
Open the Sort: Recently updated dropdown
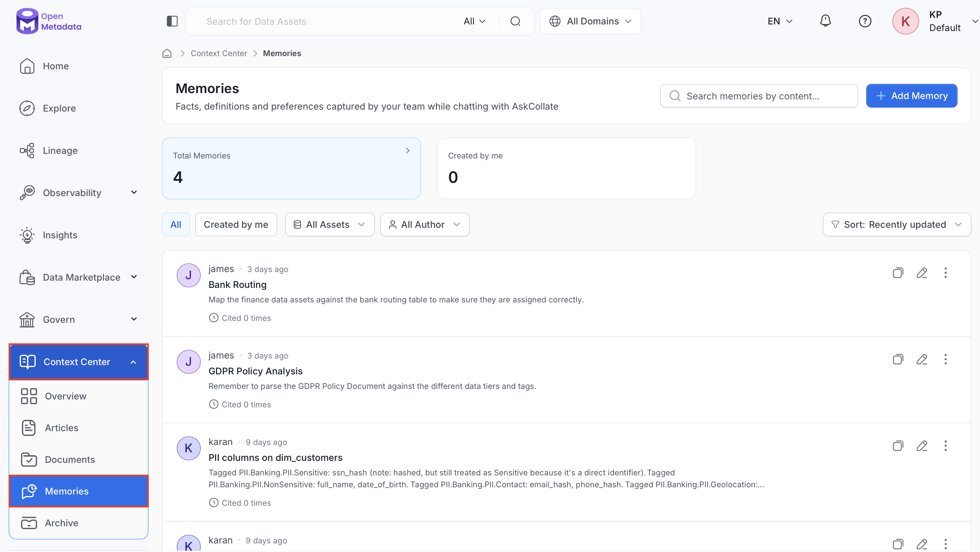click(897, 224)
